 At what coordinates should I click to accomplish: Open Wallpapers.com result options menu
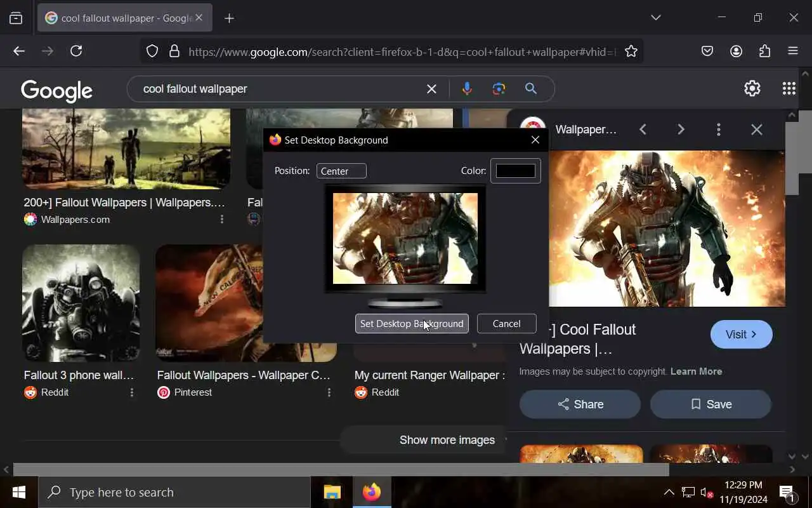[x=221, y=219]
